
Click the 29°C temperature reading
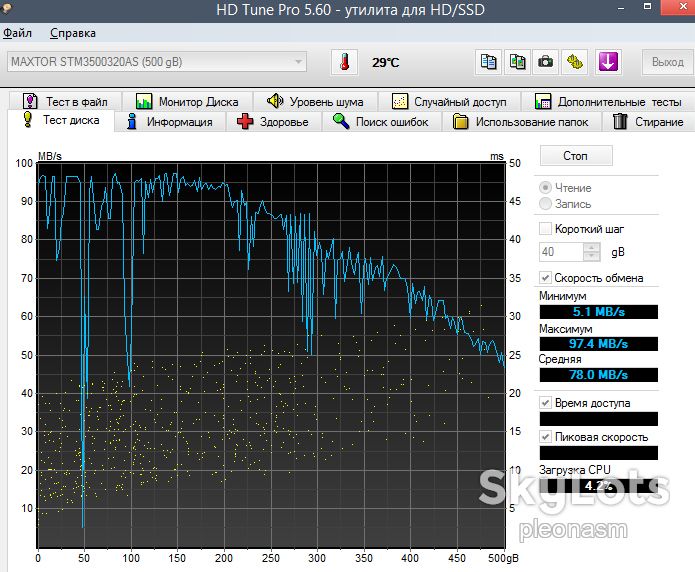[x=386, y=63]
